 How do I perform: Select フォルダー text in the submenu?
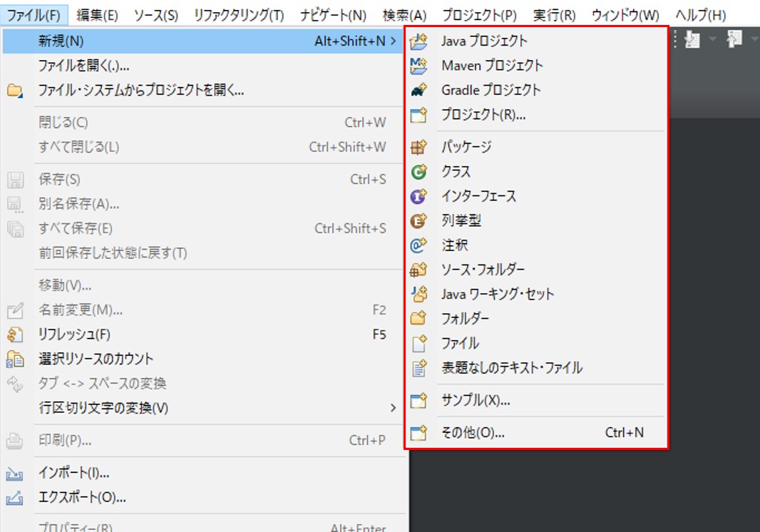(x=464, y=319)
